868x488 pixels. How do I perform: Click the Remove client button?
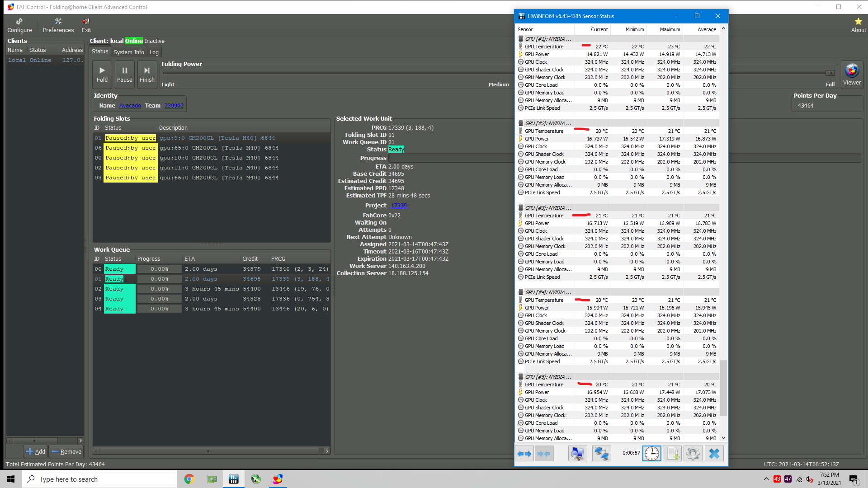(x=66, y=451)
